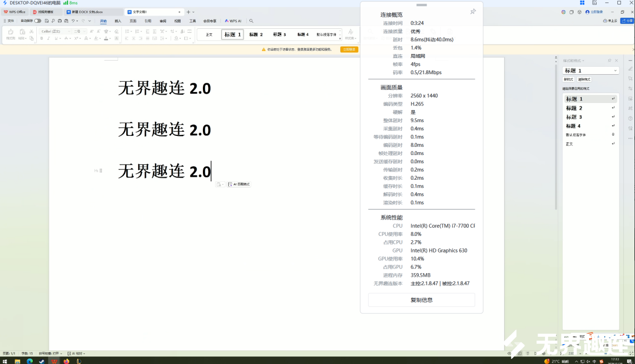
Task: Click the clear formatting eraser icon
Action: [x=117, y=31]
